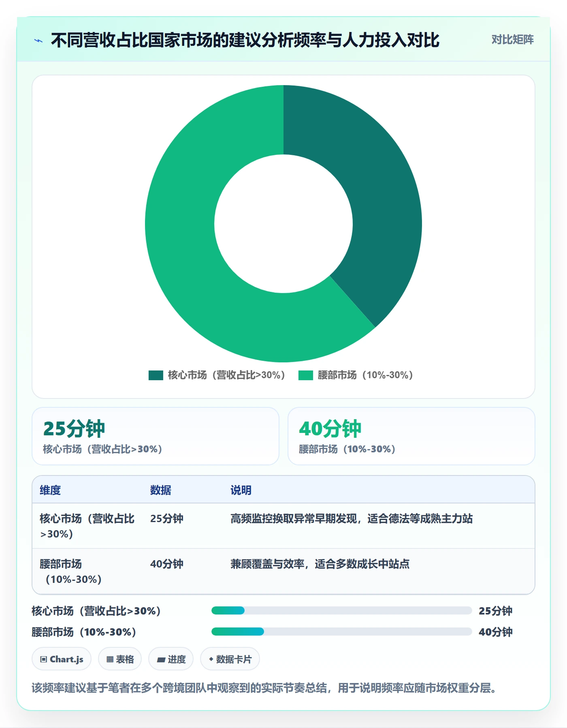Click the 进度 tag chip
The width and height of the screenshot is (567, 728).
point(171,659)
